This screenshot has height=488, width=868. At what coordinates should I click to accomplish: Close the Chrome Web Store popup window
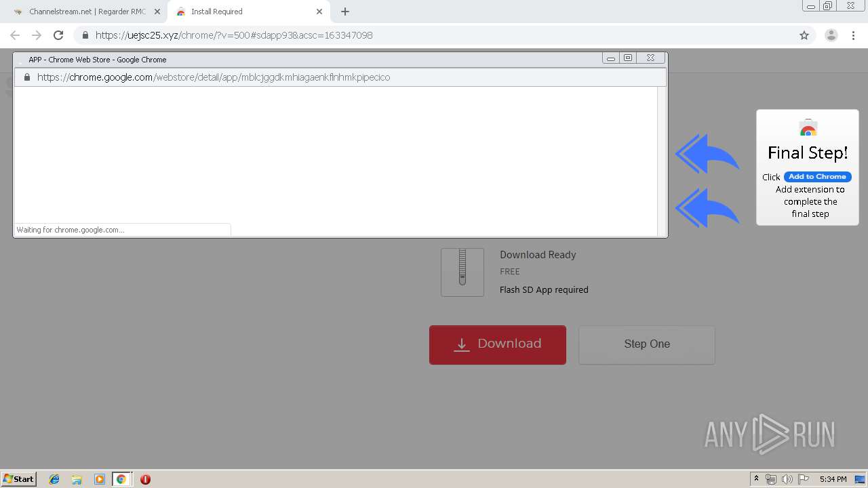(651, 58)
